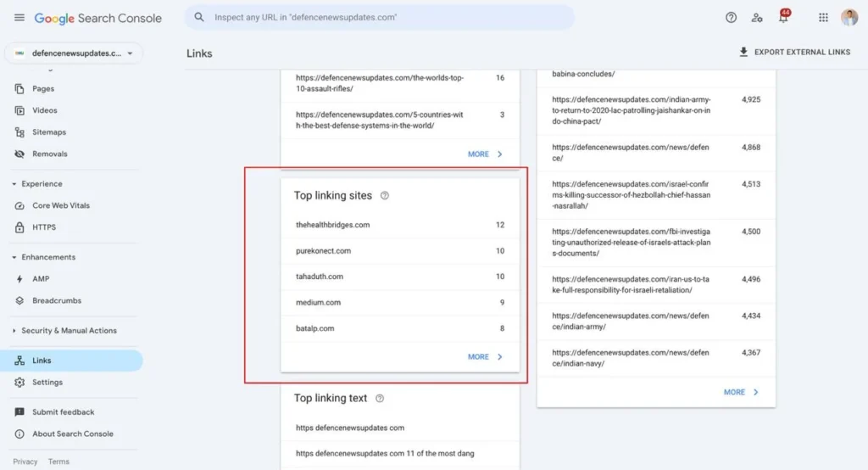Select medium.com linking site row

pos(400,303)
